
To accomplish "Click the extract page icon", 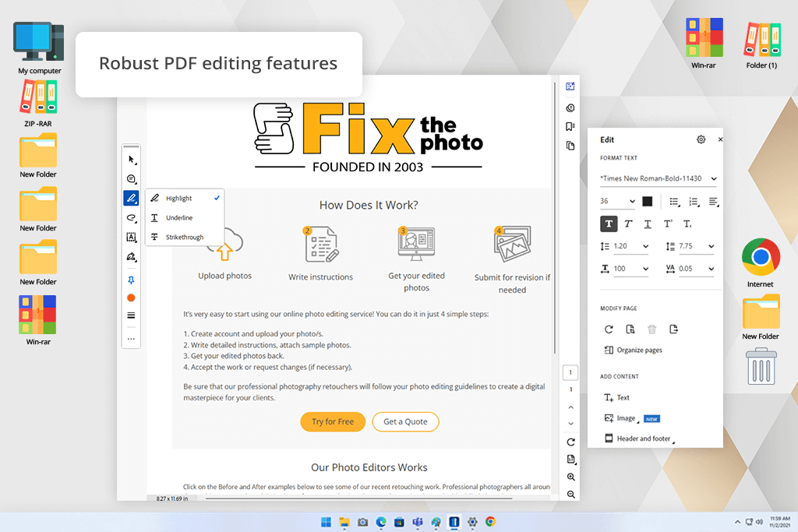I will [x=674, y=329].
